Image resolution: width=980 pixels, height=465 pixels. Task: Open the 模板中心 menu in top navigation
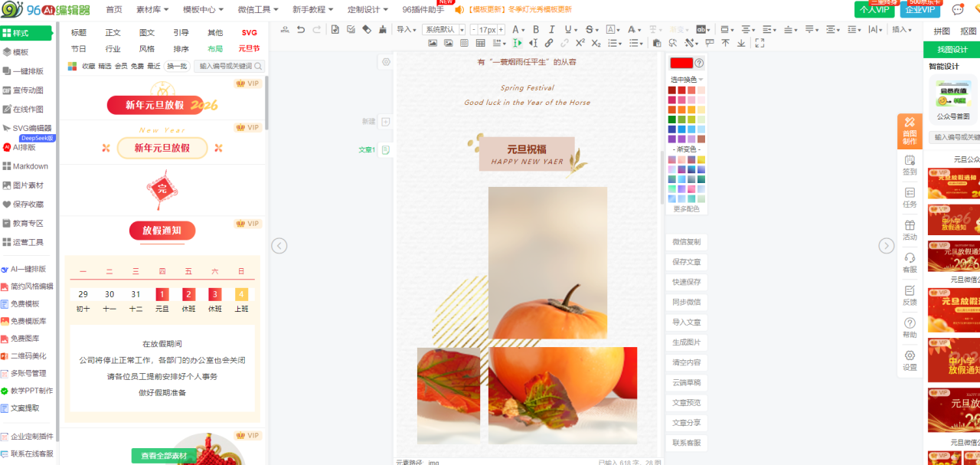click(x=203, y=9)
